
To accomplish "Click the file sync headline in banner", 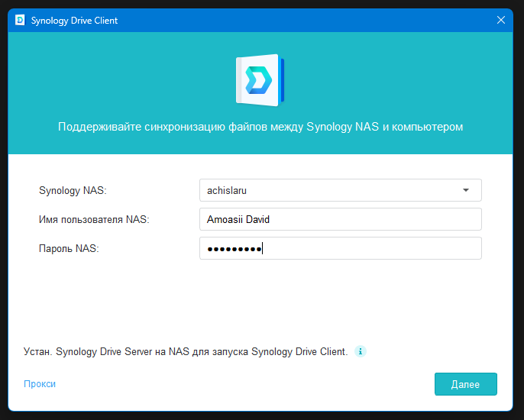I will [x=260, y=127].
